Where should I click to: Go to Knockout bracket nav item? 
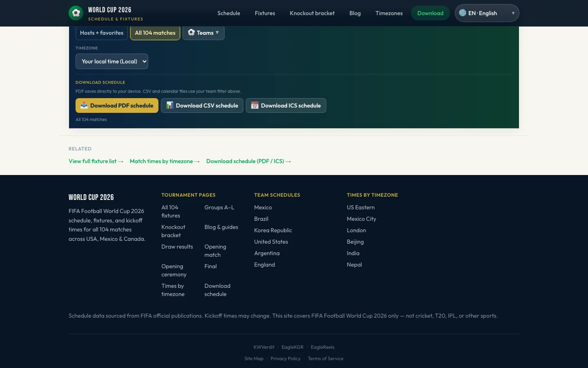[312, 13]
